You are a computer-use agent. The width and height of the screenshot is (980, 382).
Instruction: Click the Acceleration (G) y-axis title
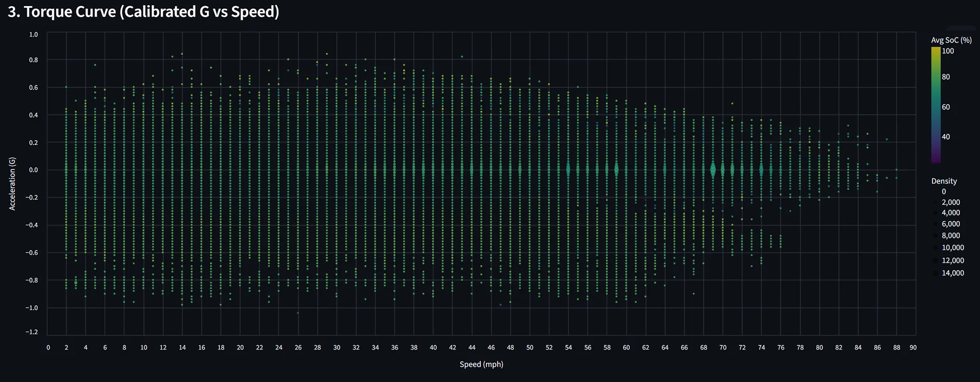tap(12, 184)
